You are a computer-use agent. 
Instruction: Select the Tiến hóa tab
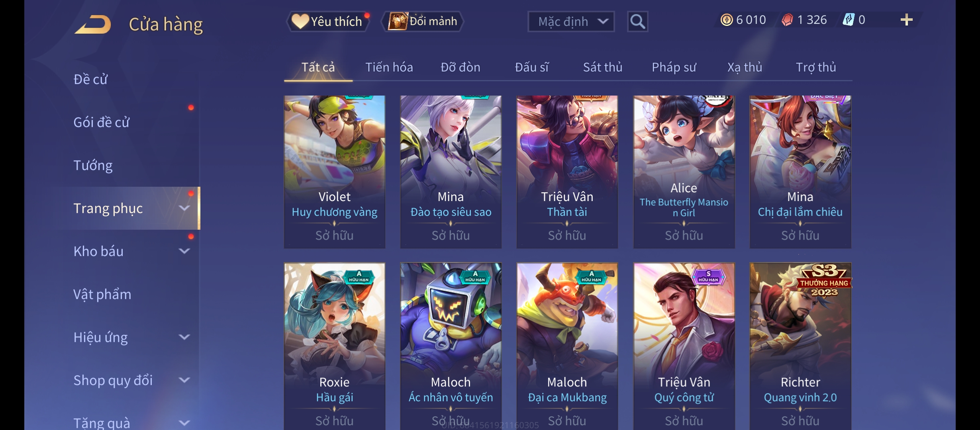389,67
